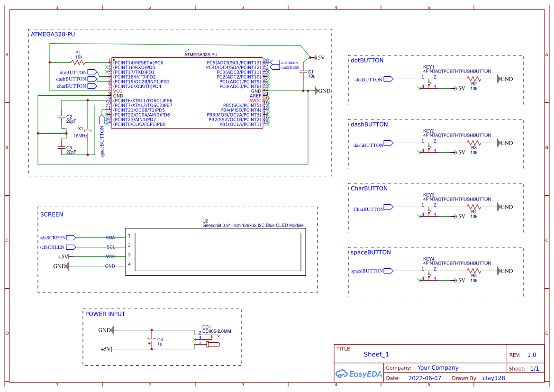Click the 'SCREEN' block title text
The image size is (554, 392).
point(52,214)
